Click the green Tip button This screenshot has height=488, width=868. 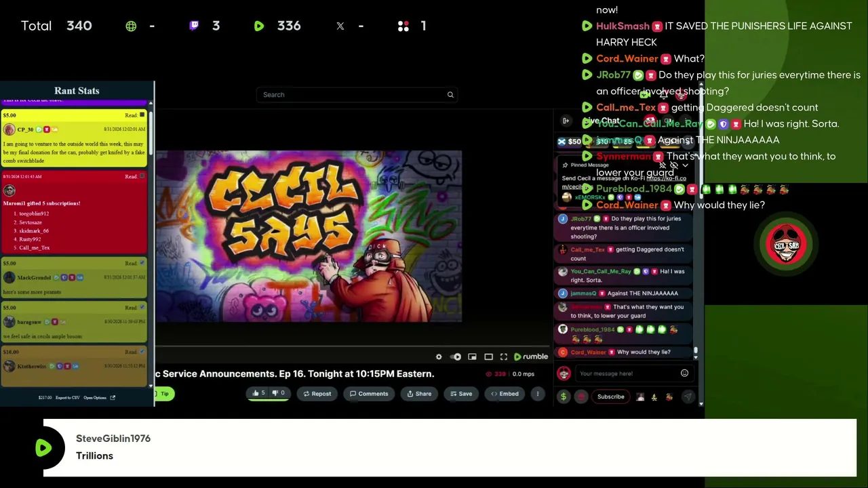[164, 394]
